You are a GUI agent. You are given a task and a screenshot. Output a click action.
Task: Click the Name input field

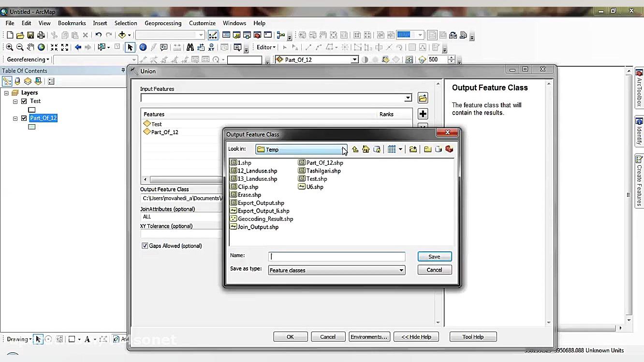[x=337, y=257]
